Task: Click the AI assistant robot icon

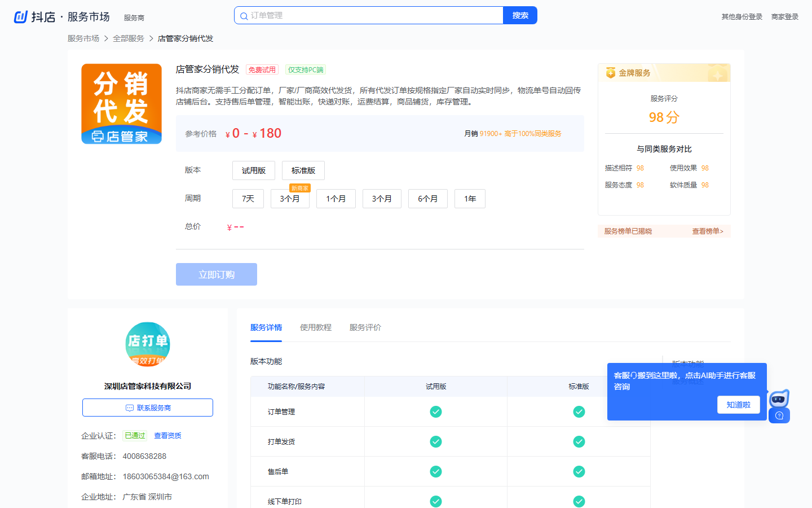Action: 779,399
